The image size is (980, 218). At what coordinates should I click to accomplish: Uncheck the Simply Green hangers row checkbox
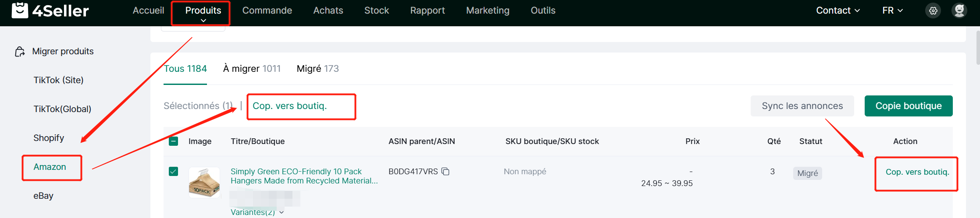point(174,171)
